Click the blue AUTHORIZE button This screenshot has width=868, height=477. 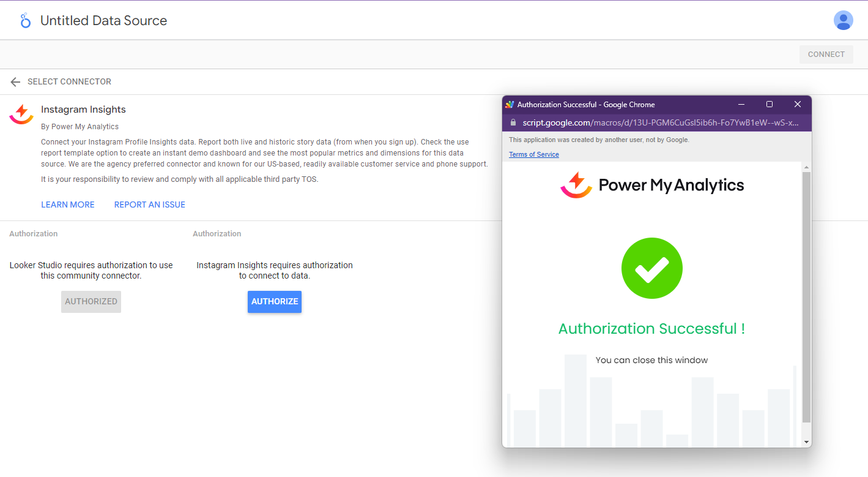point(274,301)
